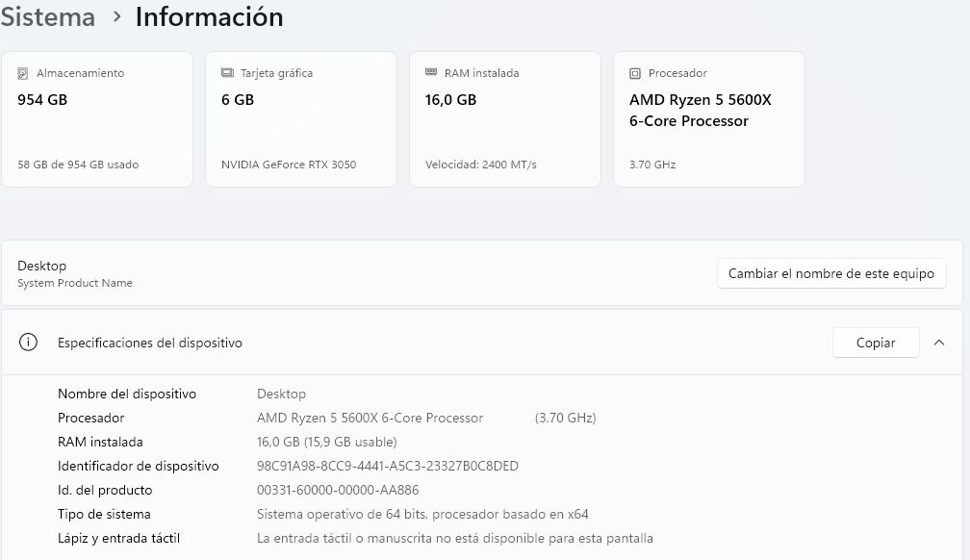The height and width of the screenshot is (560, 970).
Task: Click the Almacenamiento storage icon
Action: tap(23, 74)
